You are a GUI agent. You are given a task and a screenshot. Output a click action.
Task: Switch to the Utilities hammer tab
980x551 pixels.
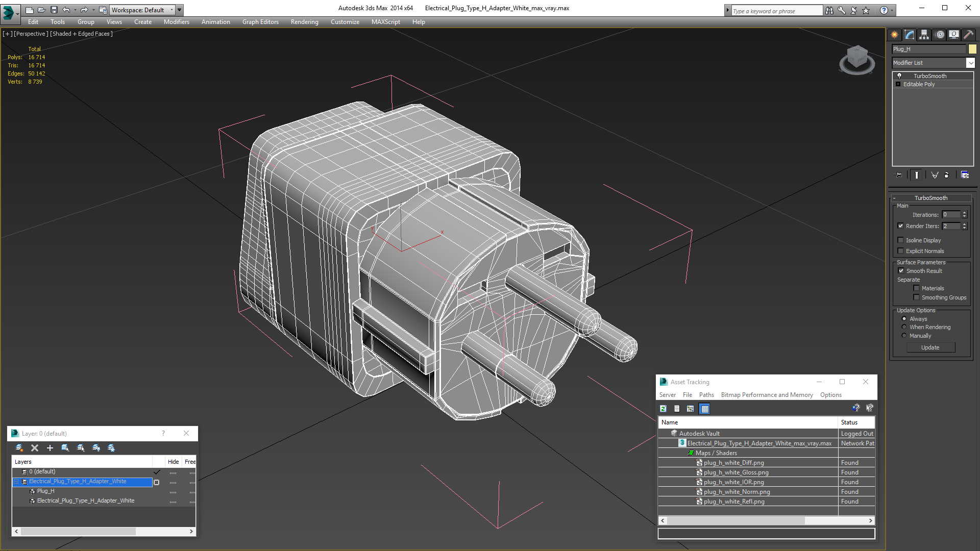coord(968,35)
